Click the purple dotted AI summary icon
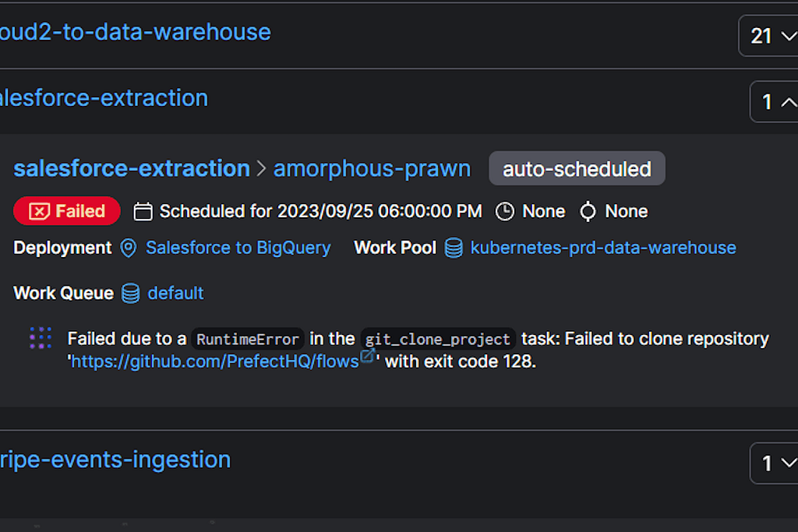Image resolution: width=798 pixels, height=532 pixels. 41,338
